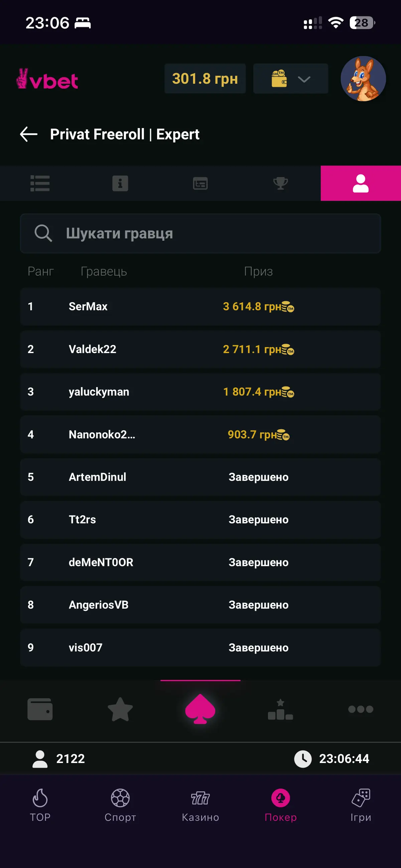
Task: Open the TOP section
Action: [40, 806]
